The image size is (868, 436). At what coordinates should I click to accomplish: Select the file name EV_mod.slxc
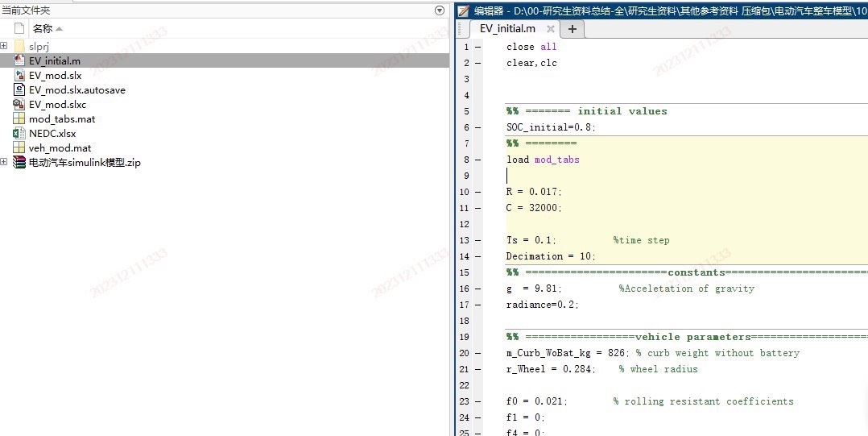[58, 104]
